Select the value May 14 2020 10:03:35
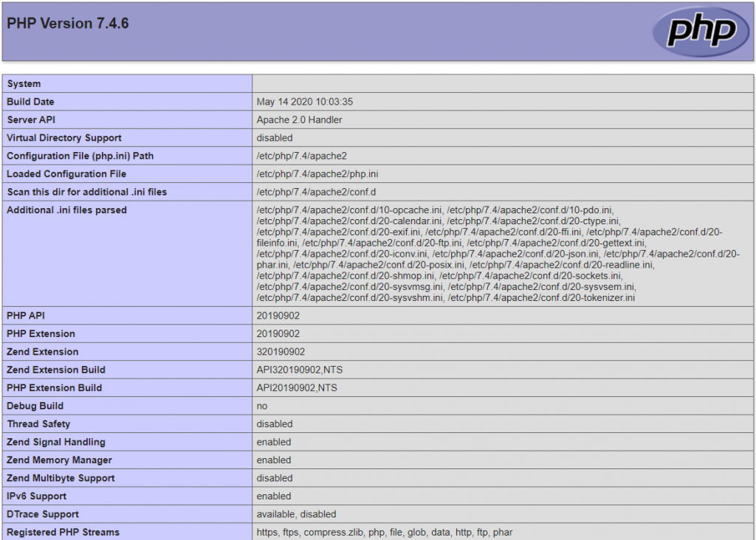Image resolution: width=756 pixels, height=540 pixels. click(x=305, y=102)
